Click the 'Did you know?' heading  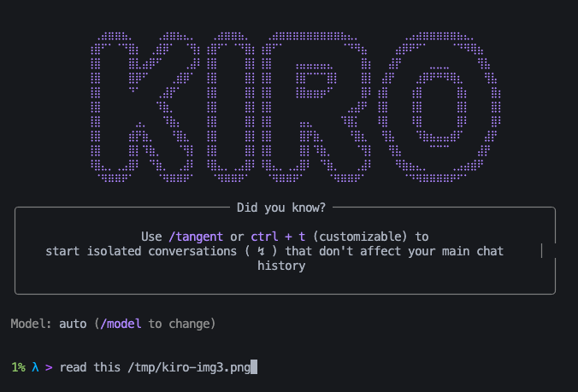tap(281, 208)
